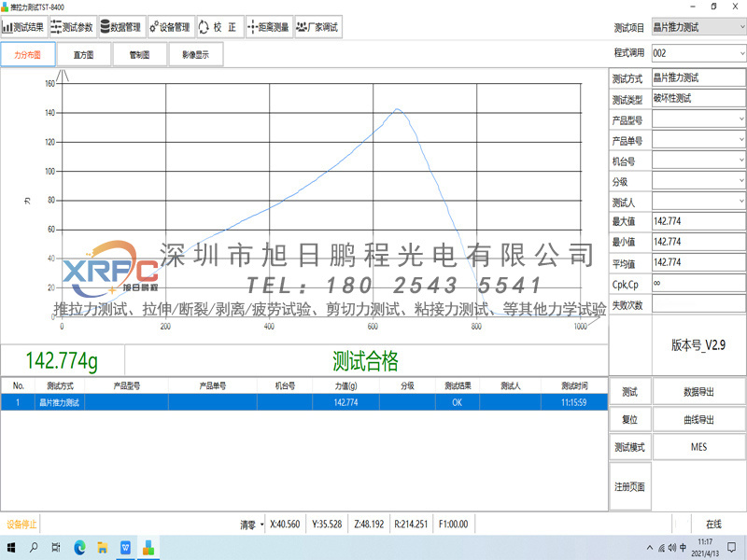
Task: Expand the 机台号 dropdown
Action: (x=741, y=160)
